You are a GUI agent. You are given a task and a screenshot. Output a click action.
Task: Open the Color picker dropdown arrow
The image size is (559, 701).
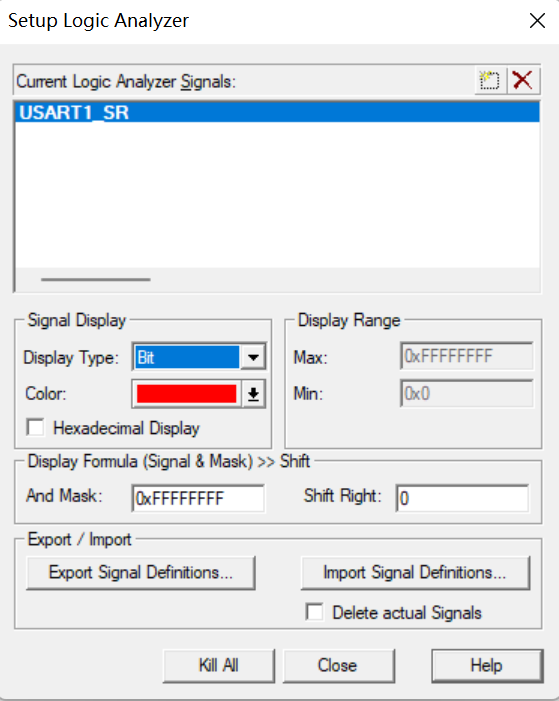click(x=254, y=394)
